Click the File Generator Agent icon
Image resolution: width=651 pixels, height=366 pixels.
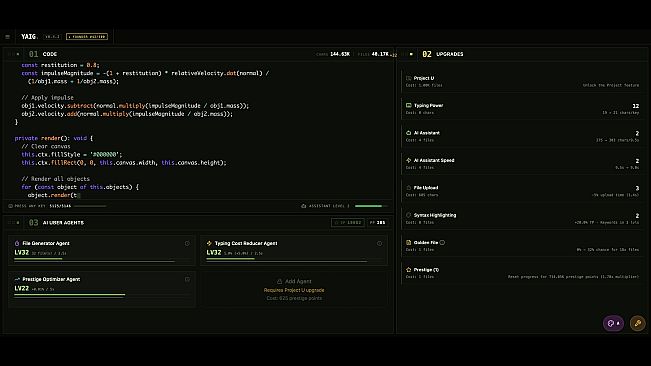[x=17, y=243]
